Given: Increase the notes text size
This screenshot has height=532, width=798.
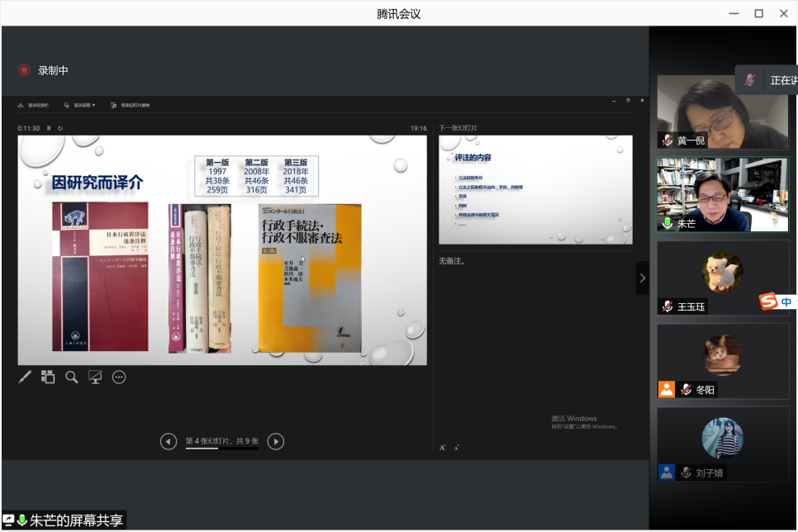Looking at the screenshot, I should (442, 447).
